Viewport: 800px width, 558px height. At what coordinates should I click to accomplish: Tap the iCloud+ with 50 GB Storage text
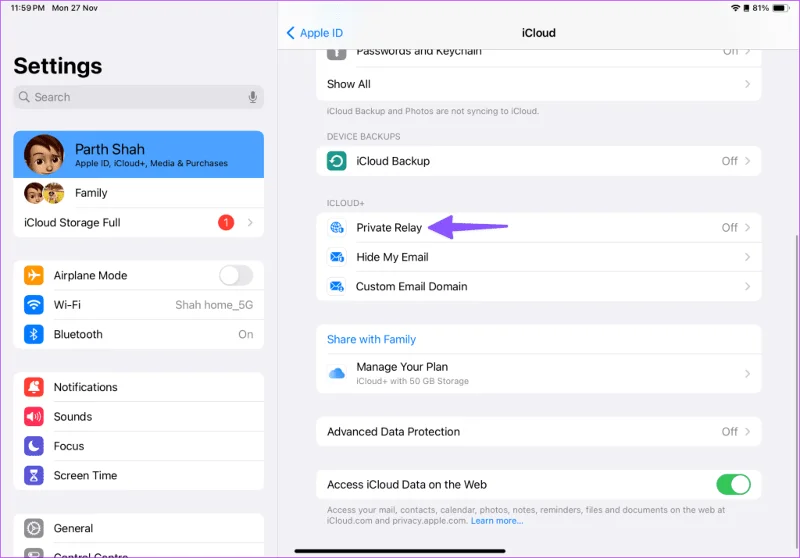pyautogui.click(x=412, y=381)
